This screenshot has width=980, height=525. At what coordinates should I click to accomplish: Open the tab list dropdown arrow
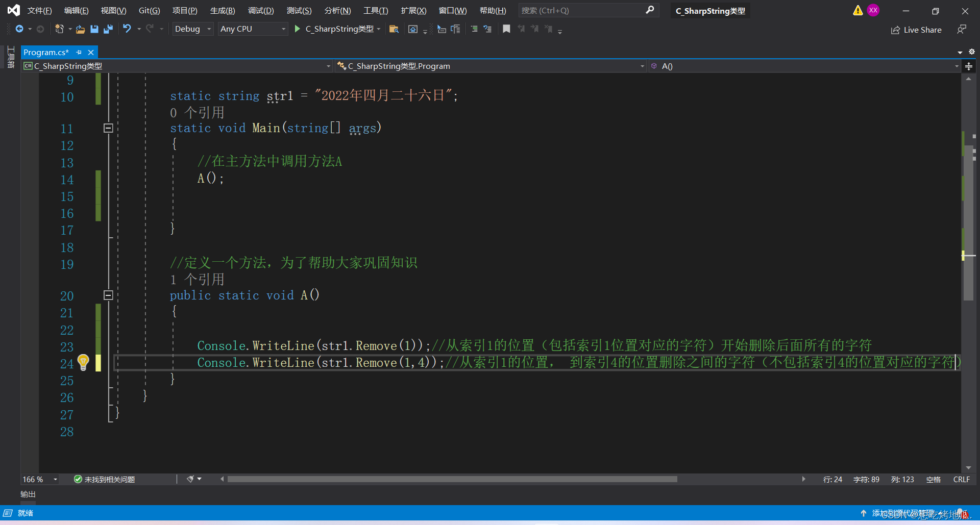pyautogui.click(x=960, y=52)
